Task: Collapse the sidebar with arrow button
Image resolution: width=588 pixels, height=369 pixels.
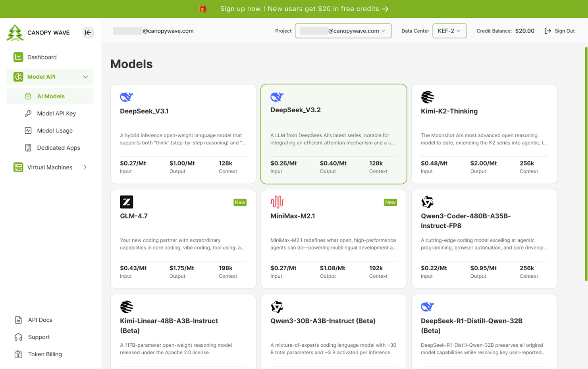Action: 88,33
